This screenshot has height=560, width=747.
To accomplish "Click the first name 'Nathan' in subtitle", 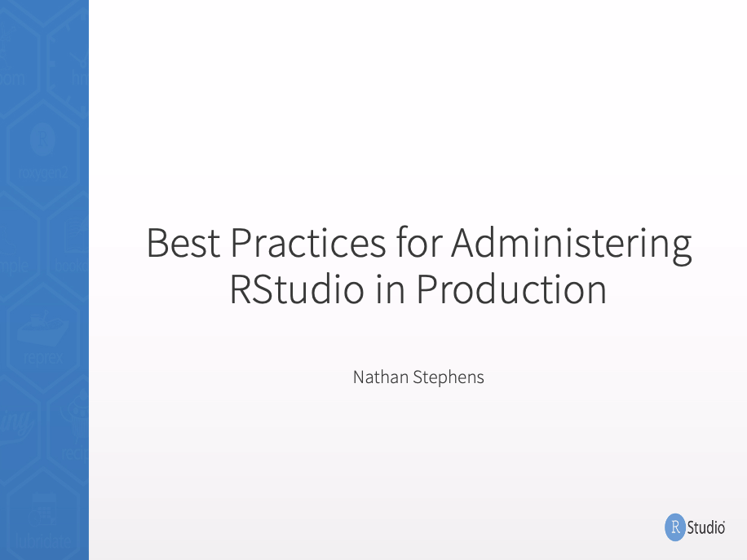I will 380,377.
